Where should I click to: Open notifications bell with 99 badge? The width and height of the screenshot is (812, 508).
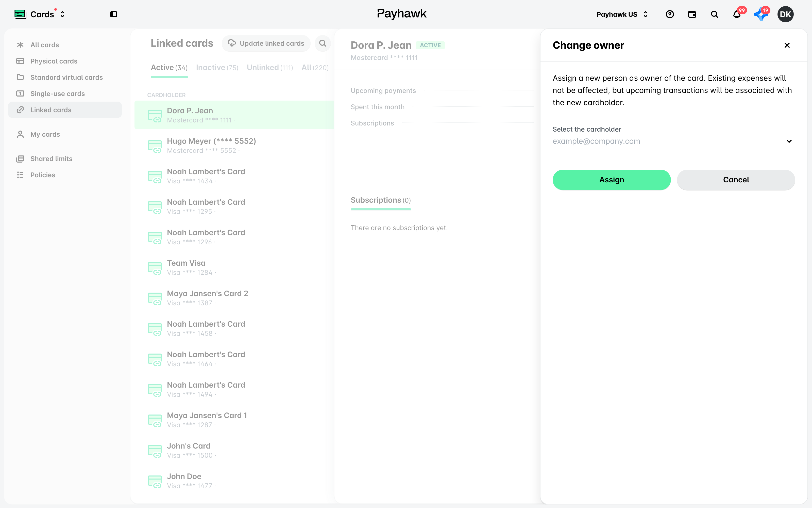(737, 14)
